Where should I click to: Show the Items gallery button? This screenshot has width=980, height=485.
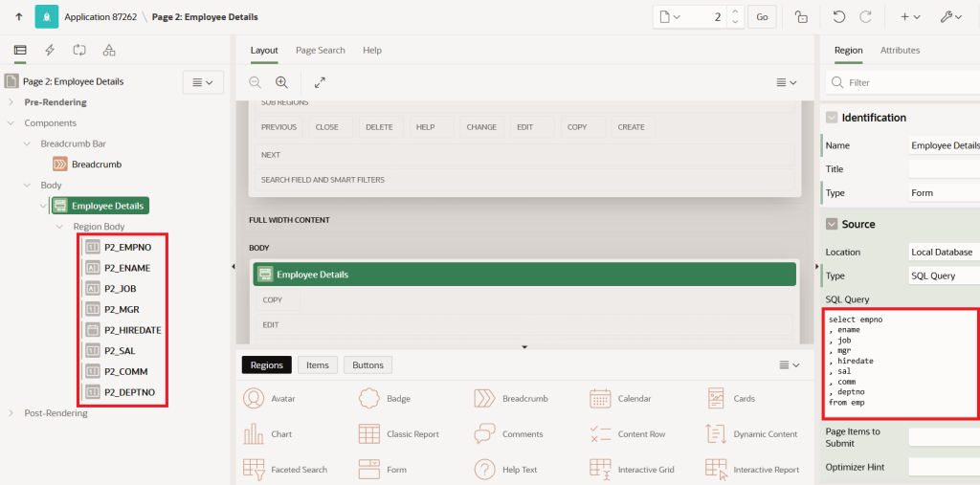click(318, 365)
